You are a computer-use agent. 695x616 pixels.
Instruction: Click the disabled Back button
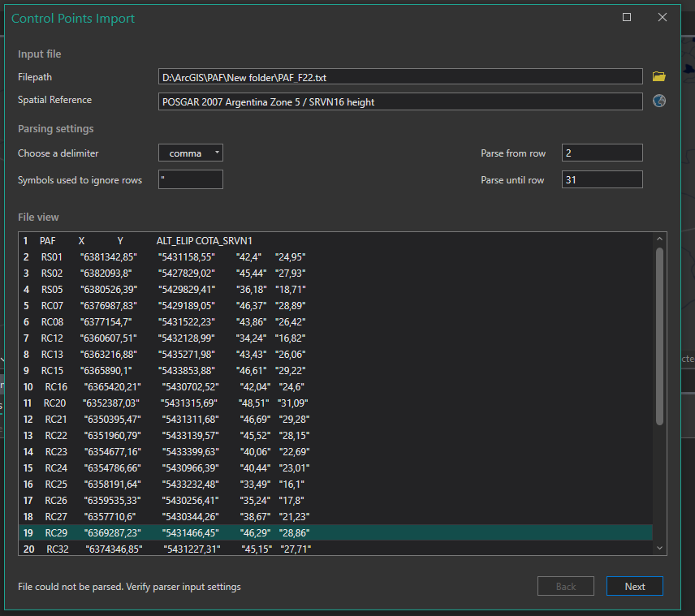[565, 586]
